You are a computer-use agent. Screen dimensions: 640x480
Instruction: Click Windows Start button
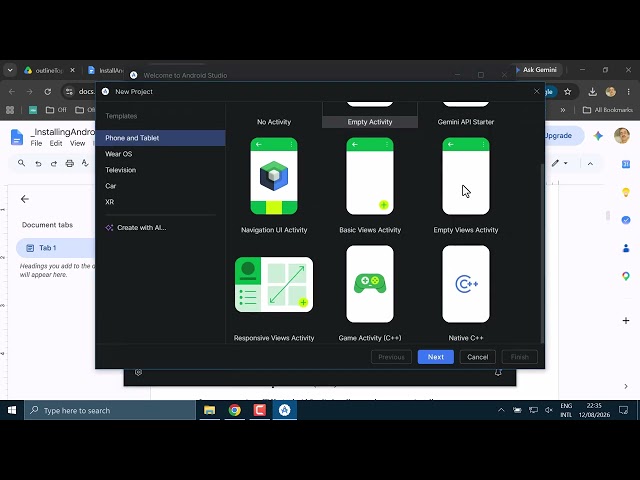tap(12, 410)
